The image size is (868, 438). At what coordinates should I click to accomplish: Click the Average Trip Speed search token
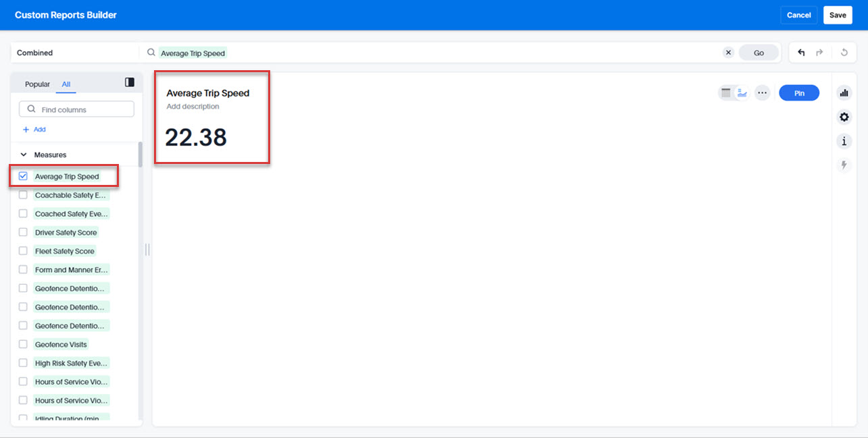(x=193, y=53)
